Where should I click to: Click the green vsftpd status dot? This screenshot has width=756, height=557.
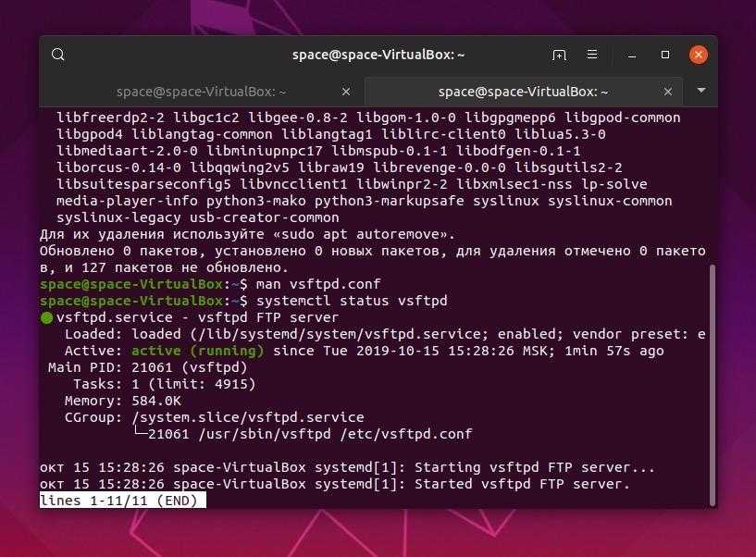click(46, 317)
